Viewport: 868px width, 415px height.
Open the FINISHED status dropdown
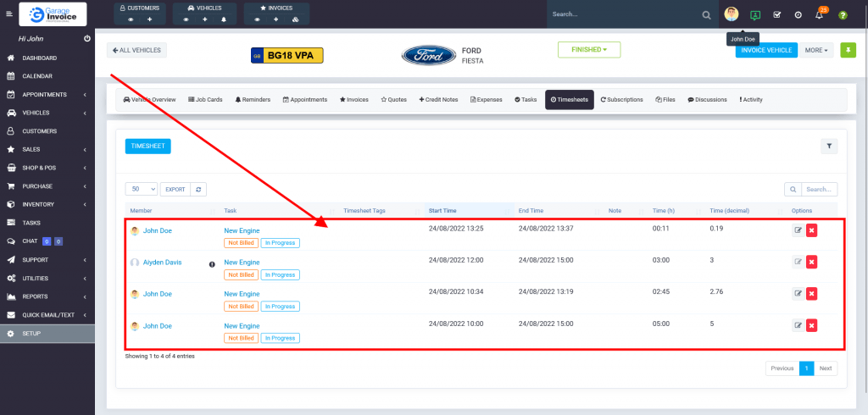point(589,49)
